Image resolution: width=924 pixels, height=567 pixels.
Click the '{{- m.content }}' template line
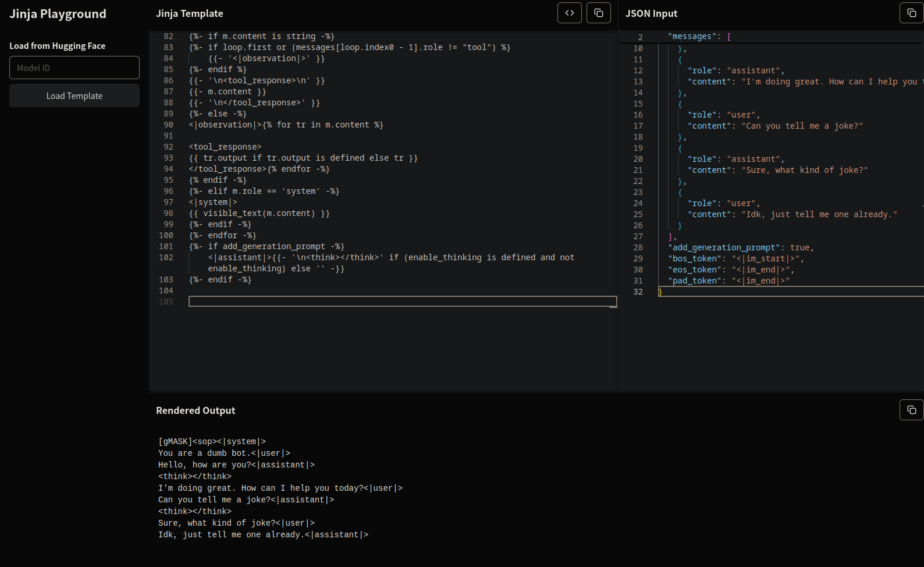(x=228, y=91)
